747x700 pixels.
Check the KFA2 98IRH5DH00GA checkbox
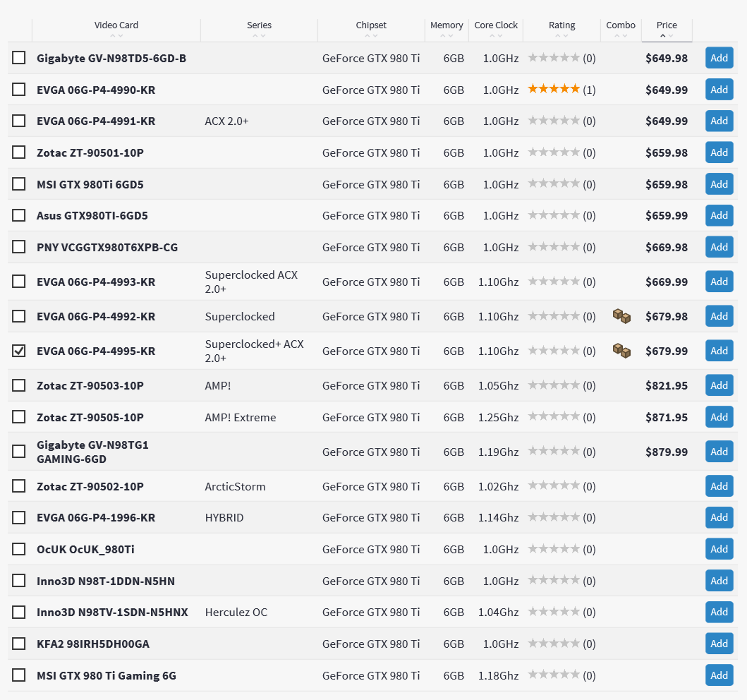click(x=18, y=644)
